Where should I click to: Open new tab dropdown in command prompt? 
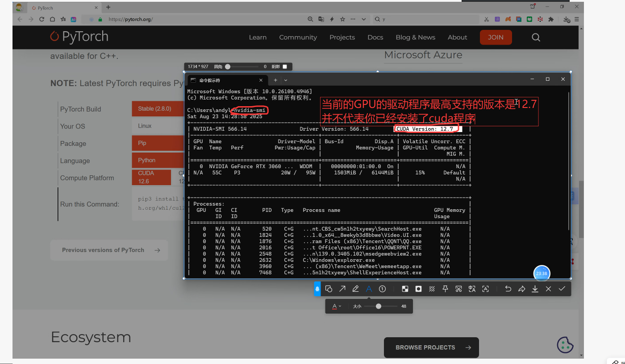coord(286,80)
